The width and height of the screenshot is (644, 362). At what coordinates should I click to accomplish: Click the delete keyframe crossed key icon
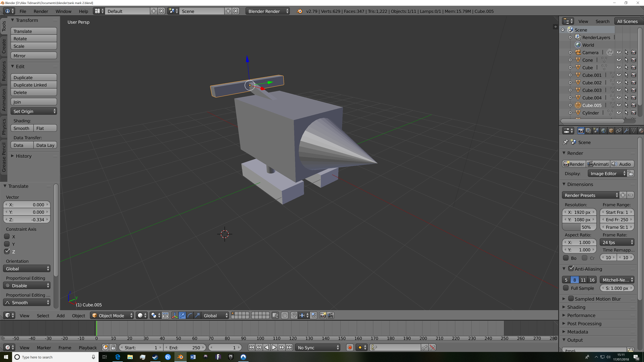432,348
